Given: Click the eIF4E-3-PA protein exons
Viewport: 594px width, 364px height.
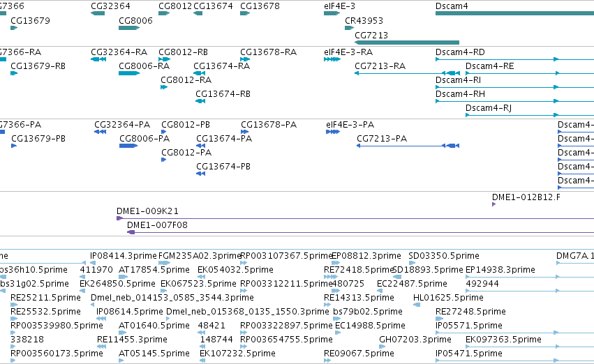Looking at the screenshot, I should 333,132.
